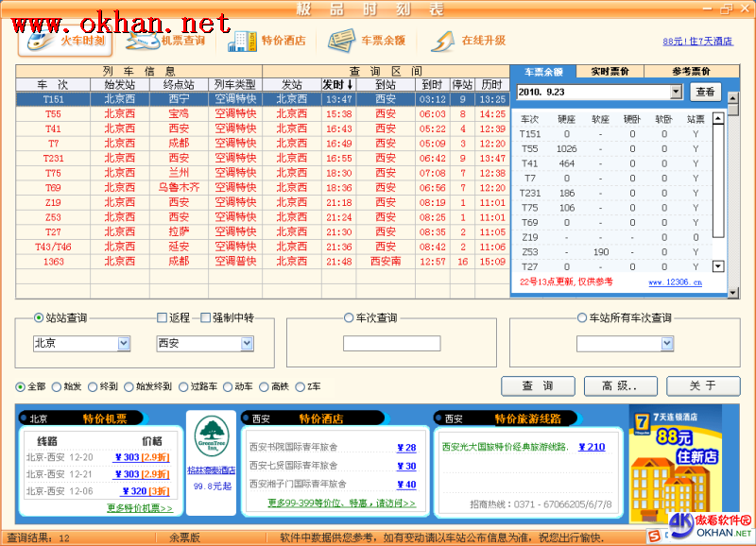The height and width of the screenshot is (546, 756).
Task: Switch to the 参考票价 tab
Action: [692, 72]
